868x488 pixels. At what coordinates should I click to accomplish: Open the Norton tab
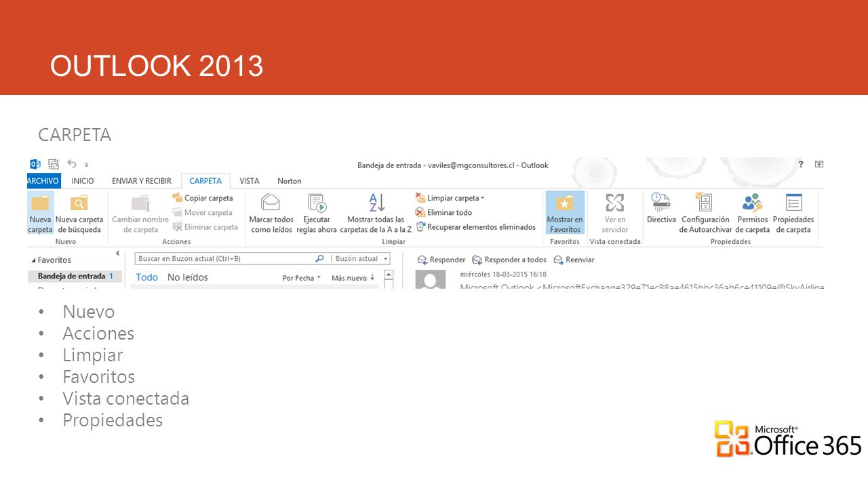tap(290, 181)
